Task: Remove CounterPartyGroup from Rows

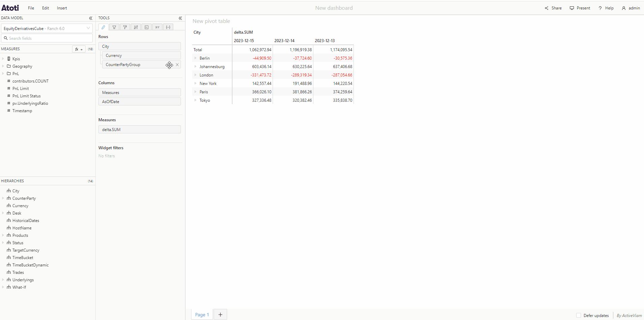Action: pos(177,65)
